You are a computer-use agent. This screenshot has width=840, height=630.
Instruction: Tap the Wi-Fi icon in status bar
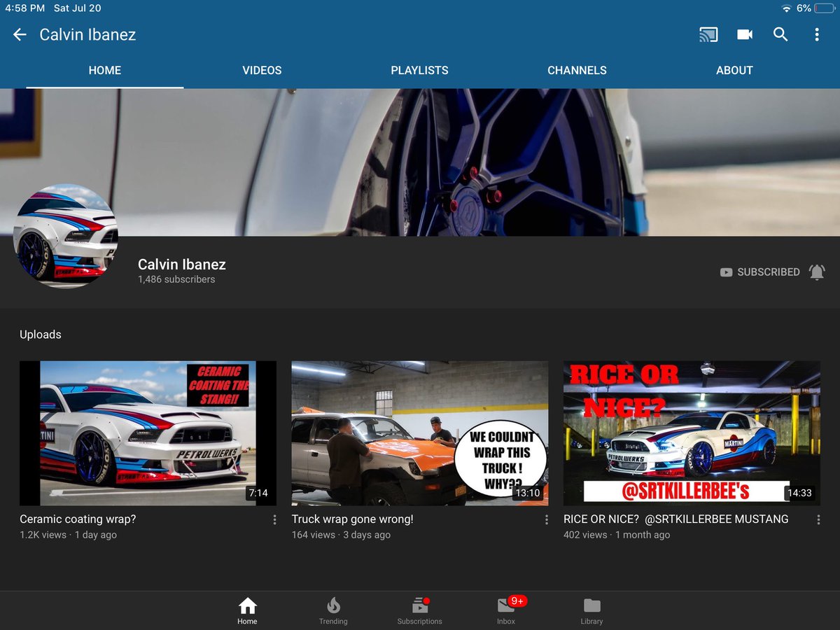[x=787, y=8]
